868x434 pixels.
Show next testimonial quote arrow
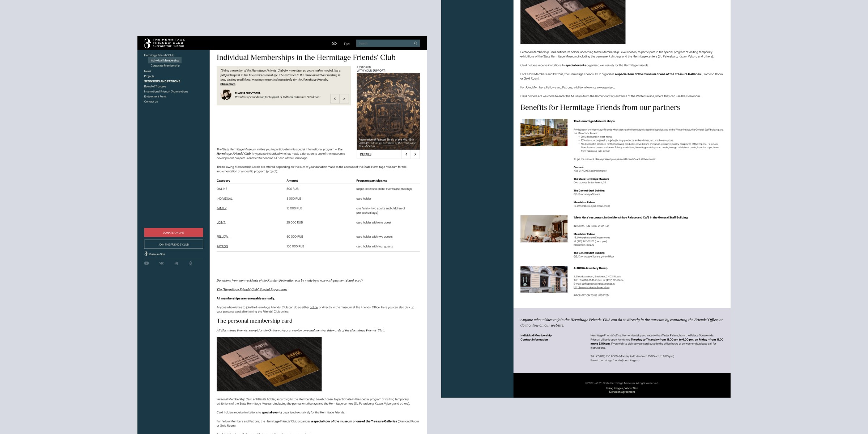[x=344, y=99]
